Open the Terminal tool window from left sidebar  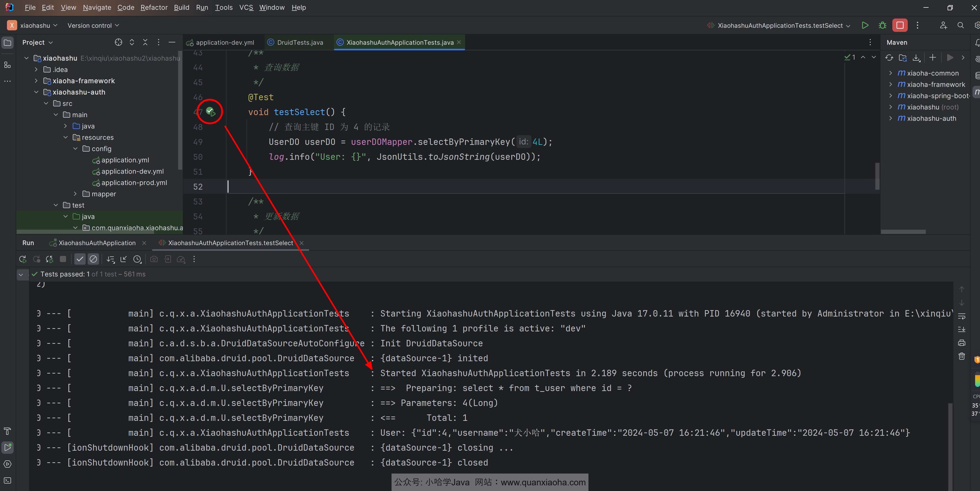pos(7,481)
